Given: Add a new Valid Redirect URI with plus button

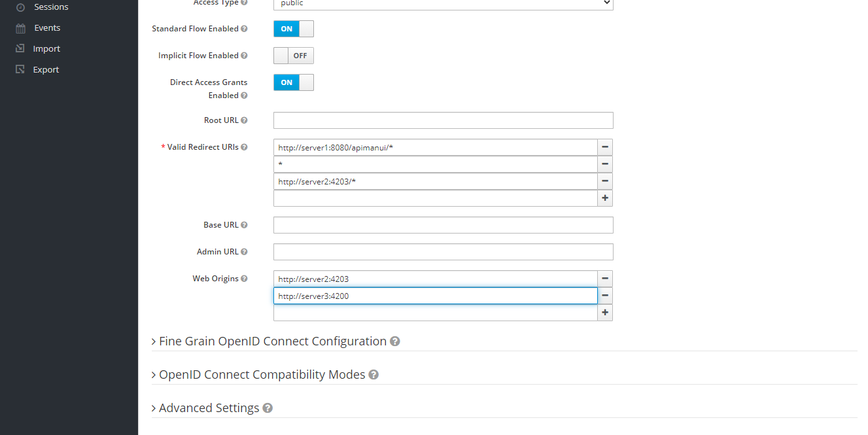Looking at the screenshot, I should click(x=604, y=198).
